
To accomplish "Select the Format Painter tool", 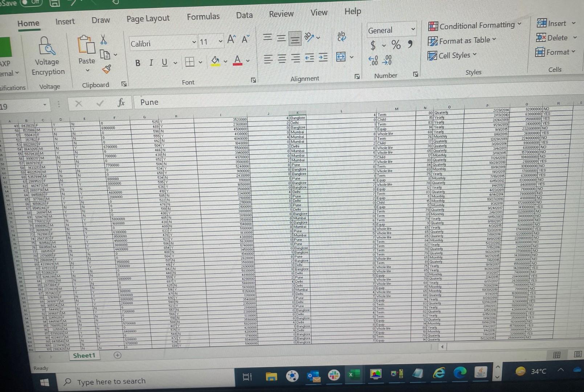I will [106, 69].
